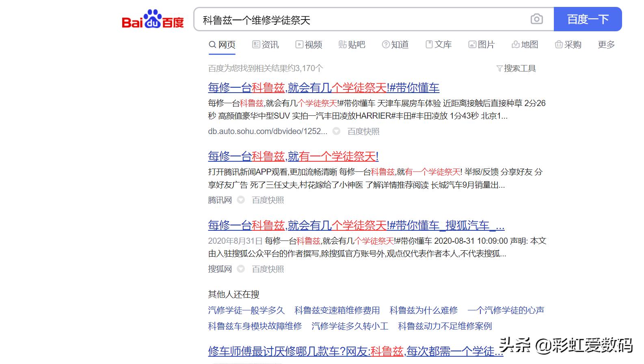Image resolution: width=644 pixels, height=364 pixels.
Task: Switch to the 文库 tab
Action: click(x=439, y=45)
